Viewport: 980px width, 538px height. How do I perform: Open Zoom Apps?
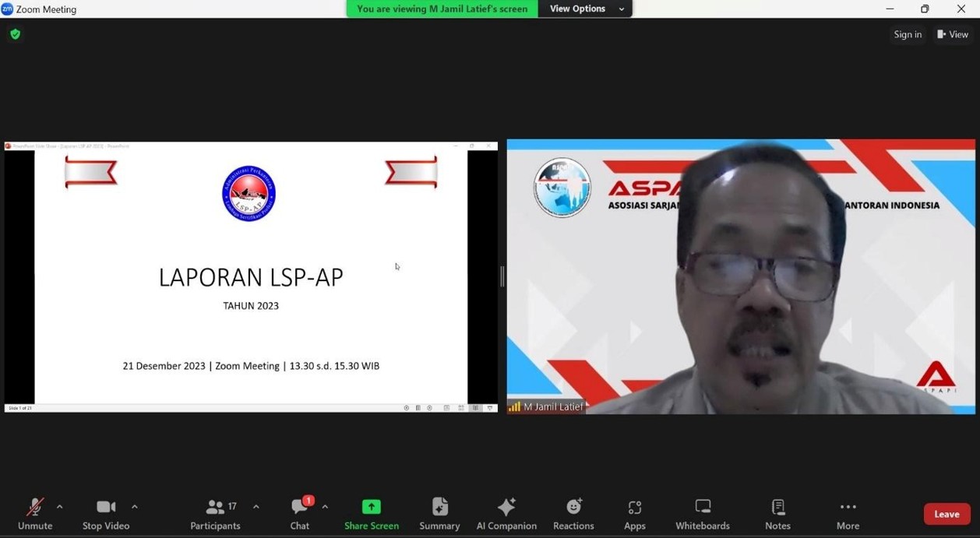coord(635,514)
